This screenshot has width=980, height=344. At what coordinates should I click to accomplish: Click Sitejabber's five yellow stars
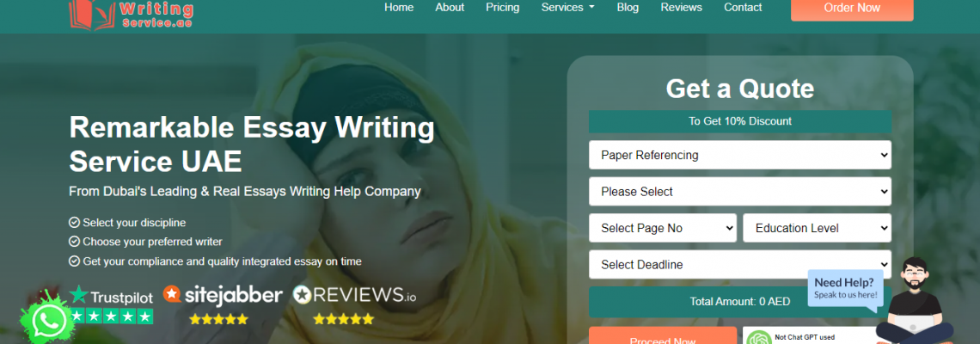218,319
